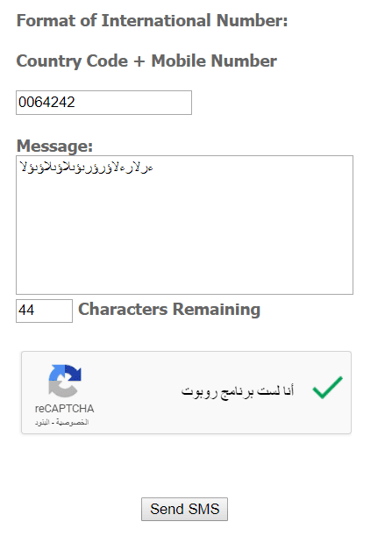
Task: Open the reCAPTCHA privacy link الخصوصية
Action: (x=73, y=423)
